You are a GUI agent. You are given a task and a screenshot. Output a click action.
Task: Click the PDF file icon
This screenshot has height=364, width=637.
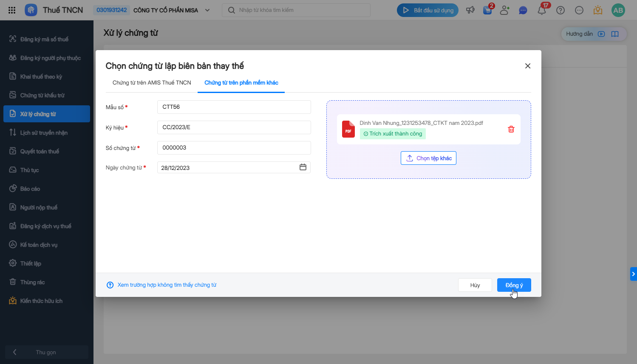pyautogui.click(x=348, y=129)
